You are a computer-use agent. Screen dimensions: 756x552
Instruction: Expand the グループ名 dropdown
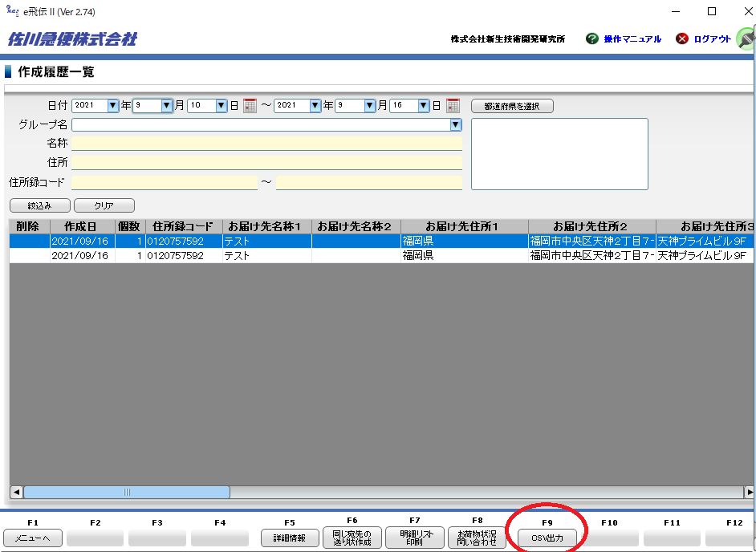(x=455, y=124)
